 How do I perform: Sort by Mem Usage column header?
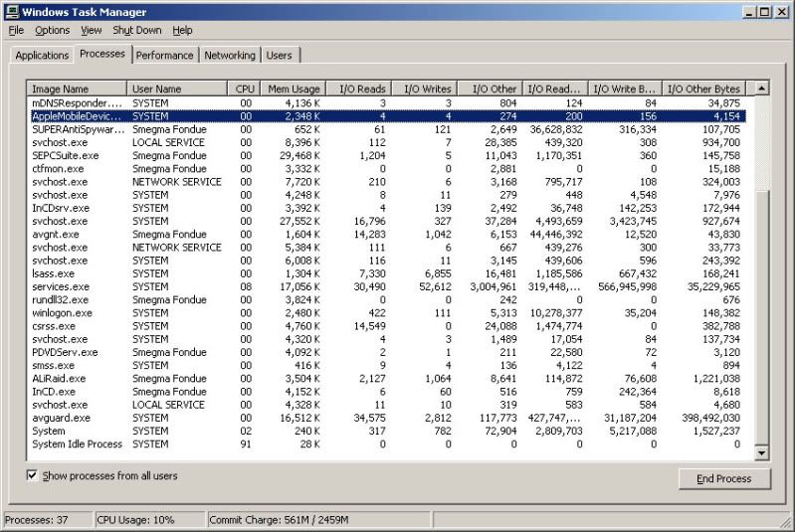pyautogui.click(x=294, y=89)
